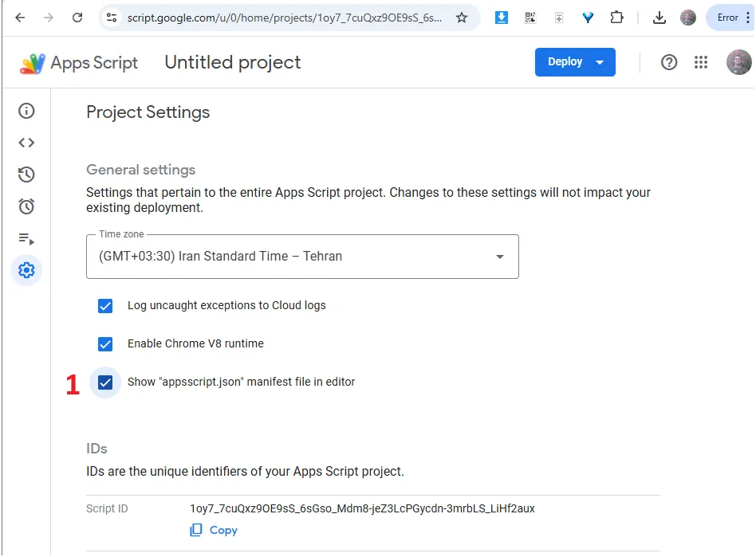Open Project History in sidebar

(26, 175)
